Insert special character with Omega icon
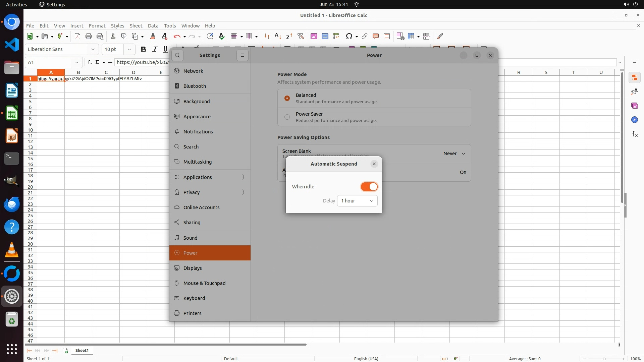 (x=349, y=36)
